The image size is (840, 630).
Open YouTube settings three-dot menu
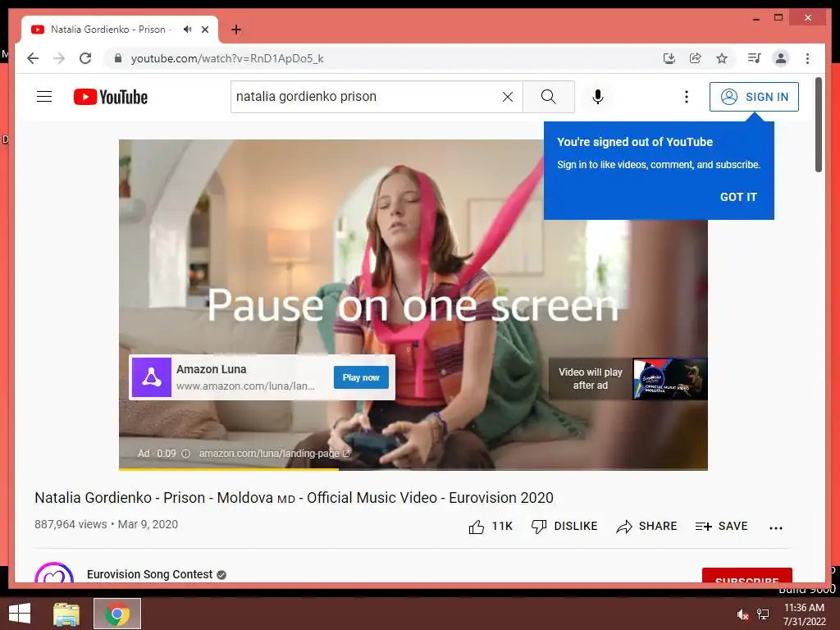pos(687,97)
